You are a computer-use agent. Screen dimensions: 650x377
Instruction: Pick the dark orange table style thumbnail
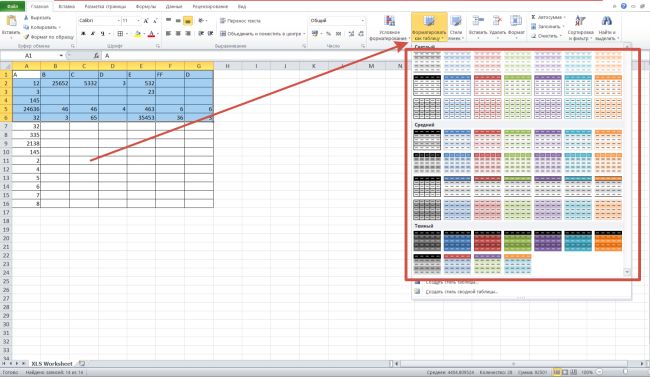coord(608,241)
